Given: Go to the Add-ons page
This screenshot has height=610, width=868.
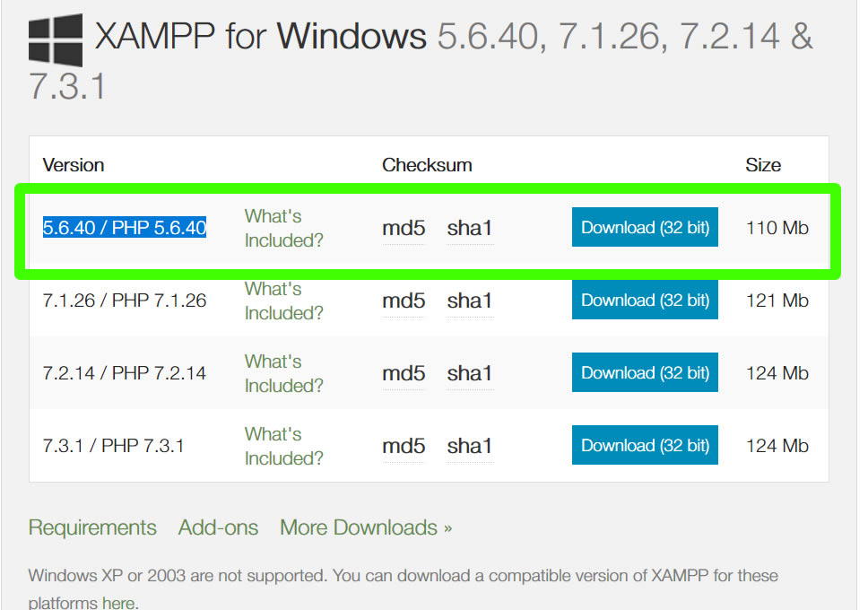Looking at the screenshot, I should pos(218,527).
